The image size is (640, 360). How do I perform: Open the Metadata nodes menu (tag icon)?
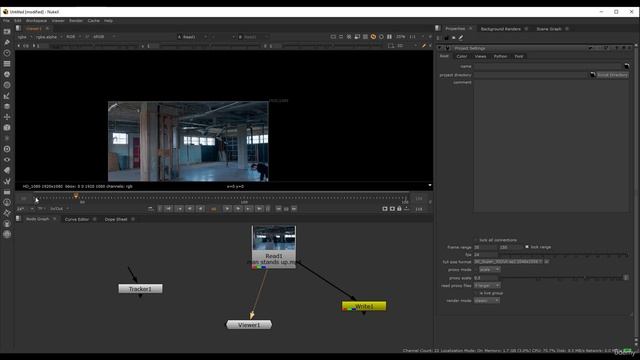pyautogui.click(x=7, y=170)
